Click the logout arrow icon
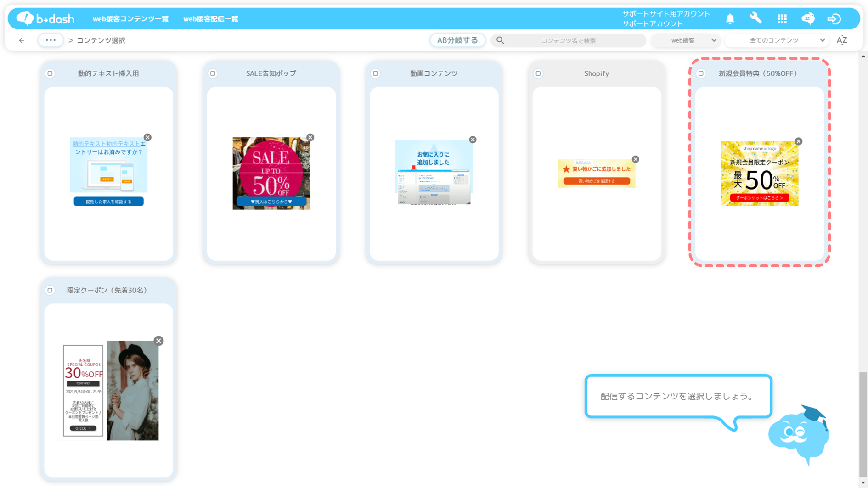Image resolution: width=868 pixels, height=488 pixels. pos(834,19)
